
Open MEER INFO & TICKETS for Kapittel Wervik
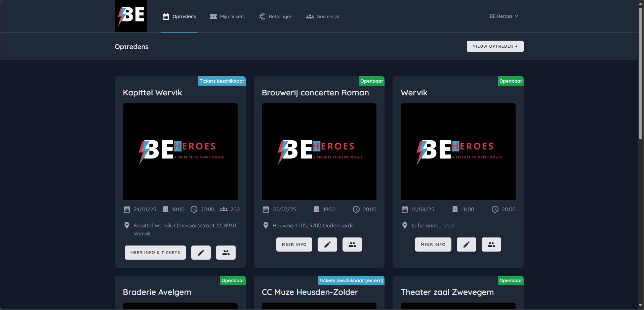[x=155, y=252]
